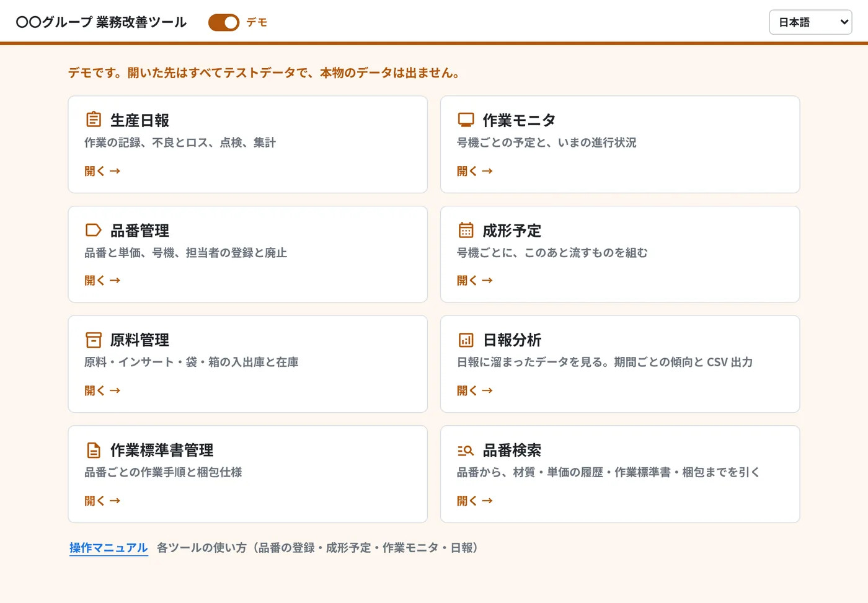The image size is (868, 603).
Task: Click the 作業モニタ card title
Action: pos(519,120)
